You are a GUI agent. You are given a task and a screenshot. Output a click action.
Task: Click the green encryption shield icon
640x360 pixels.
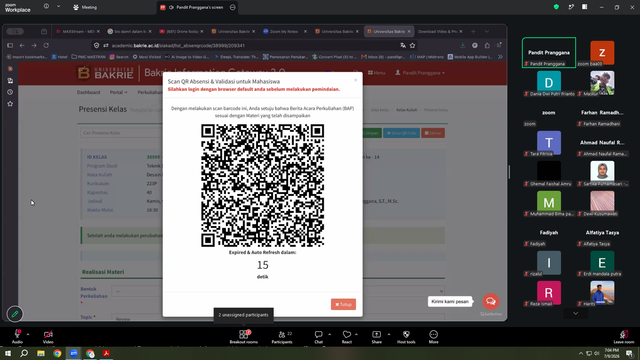[x=556, y=7]
